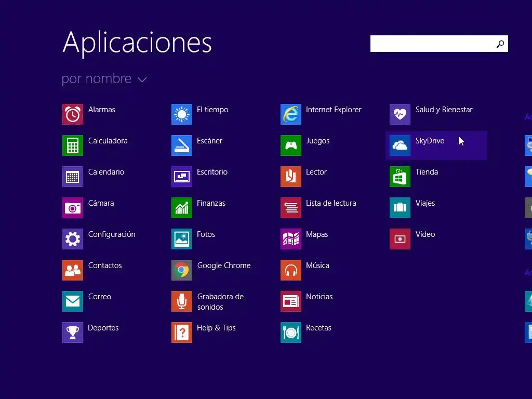Image resolution: width=532 pixels, height=399 pixels.
Task: Open Salud y Bienestar heart icon
Action: 400,114
